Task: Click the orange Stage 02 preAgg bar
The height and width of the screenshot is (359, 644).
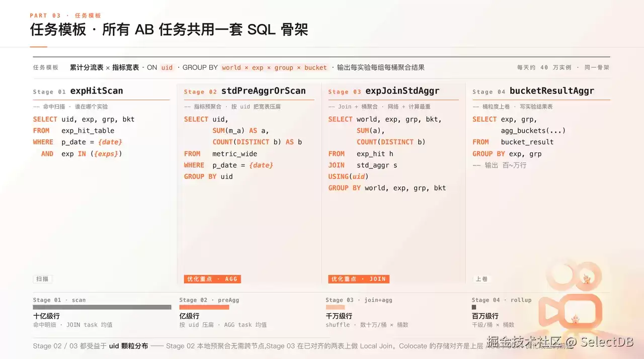Action: [204, 307]
